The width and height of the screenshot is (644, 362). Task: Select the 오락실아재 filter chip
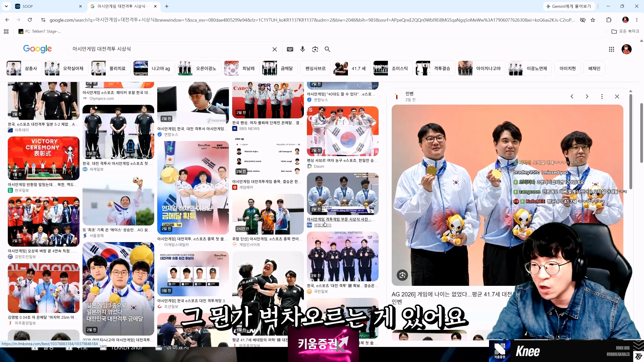66,68
